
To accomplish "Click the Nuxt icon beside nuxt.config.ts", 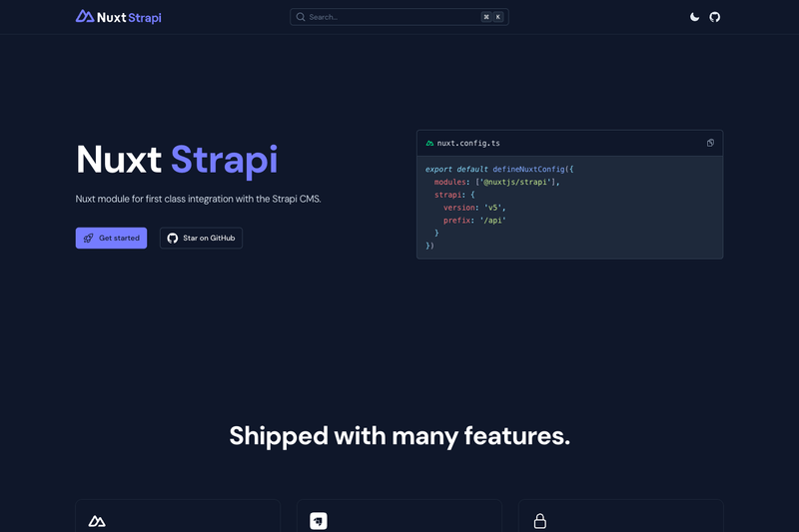I will 429,143.
